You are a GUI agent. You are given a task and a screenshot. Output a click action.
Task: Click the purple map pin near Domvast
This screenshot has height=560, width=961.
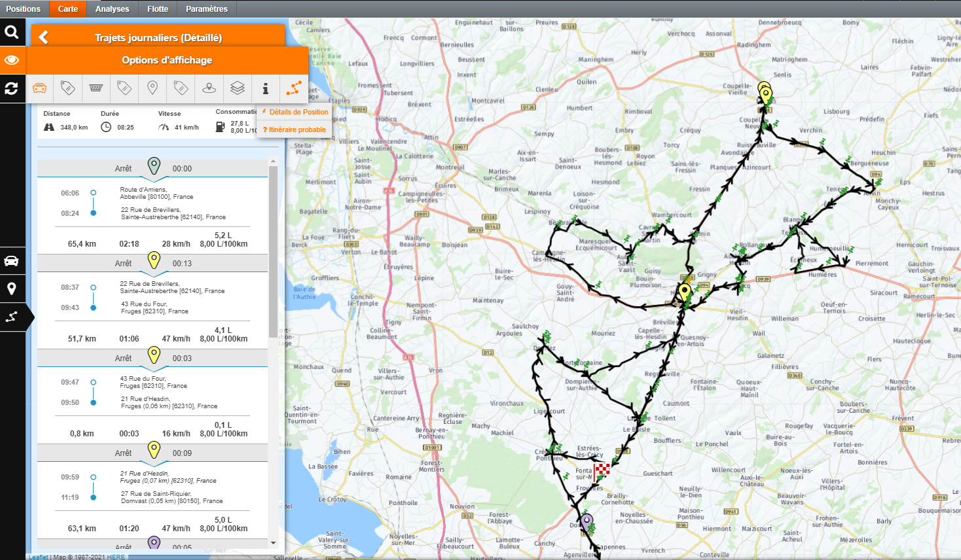tap(587, 522)
